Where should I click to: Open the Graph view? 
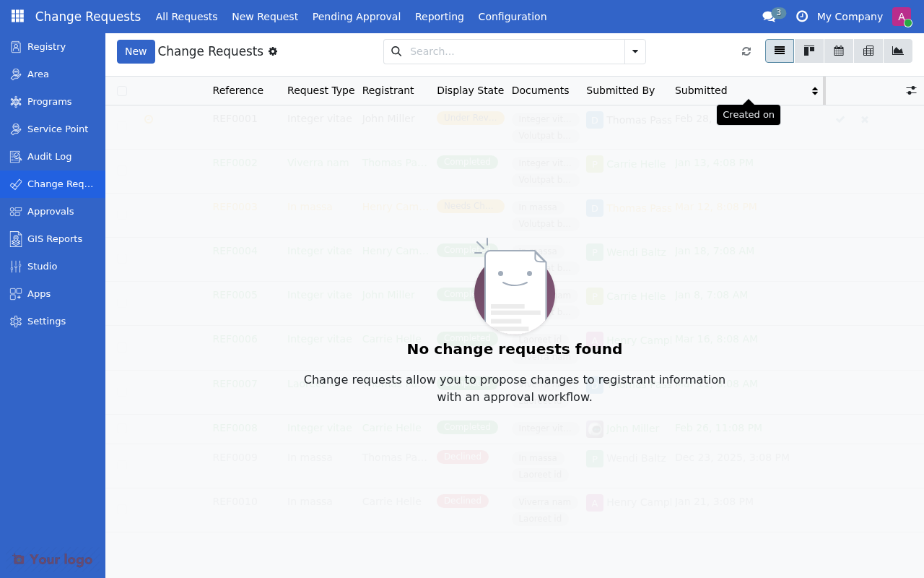(x=897, y=51)
